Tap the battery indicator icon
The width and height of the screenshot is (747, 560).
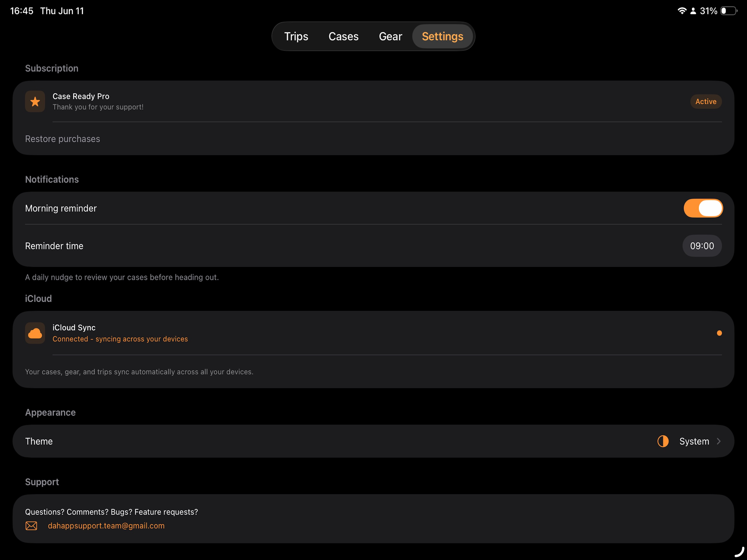point(729,11)
